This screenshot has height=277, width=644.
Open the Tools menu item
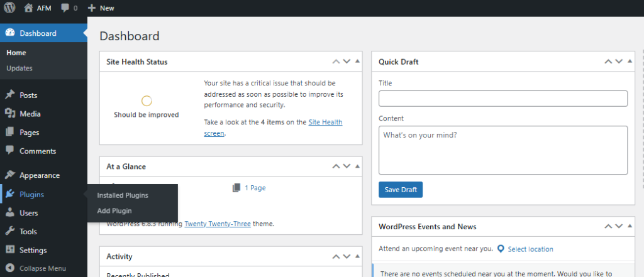(28, 231)
